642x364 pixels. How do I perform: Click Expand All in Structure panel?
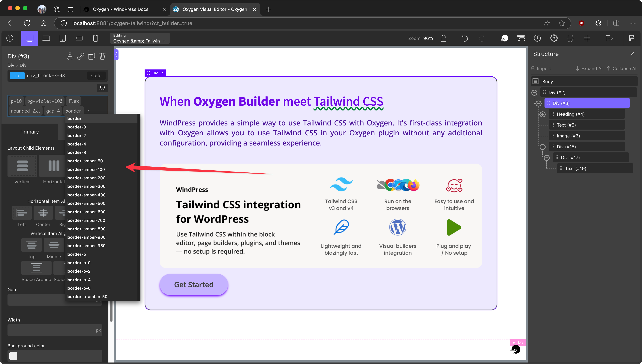[589, 69]
